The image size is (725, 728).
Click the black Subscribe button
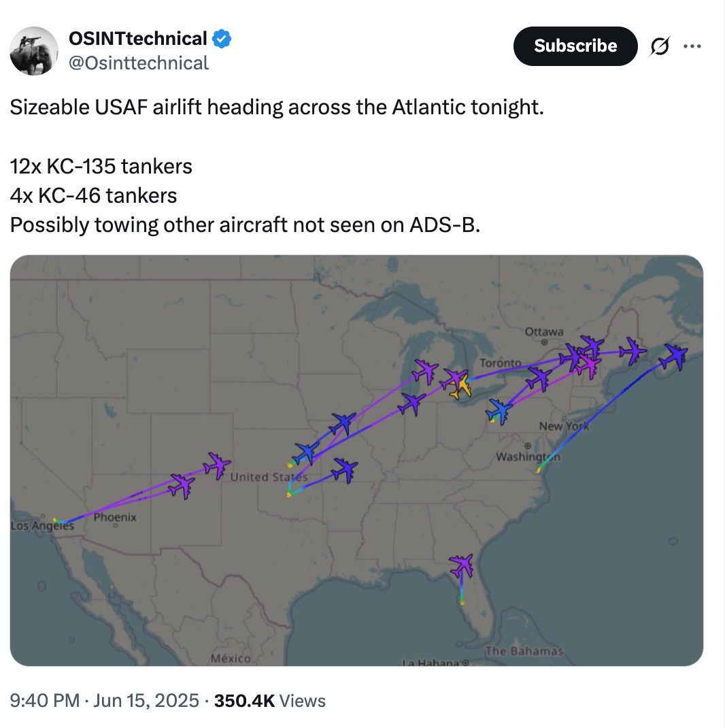(575, 46)
